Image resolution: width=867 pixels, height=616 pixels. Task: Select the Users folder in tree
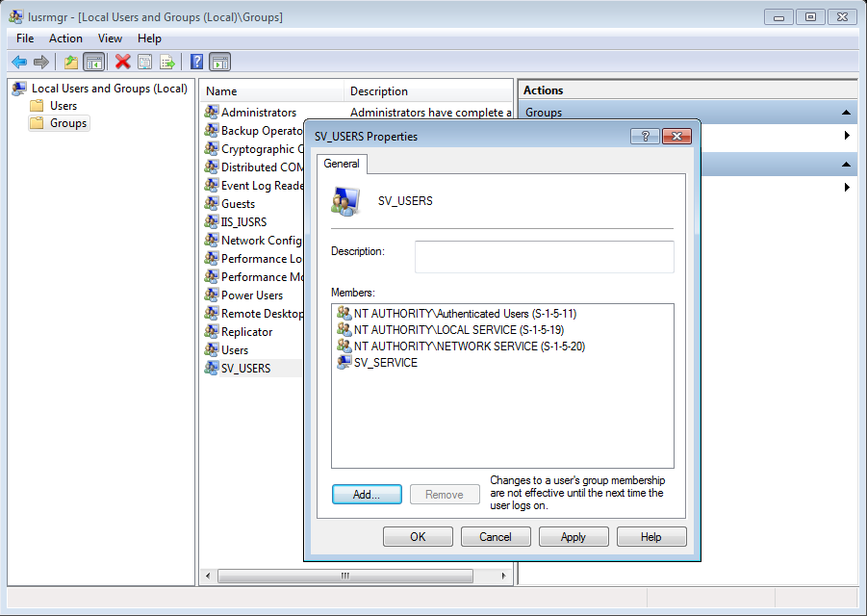[64, 106]
